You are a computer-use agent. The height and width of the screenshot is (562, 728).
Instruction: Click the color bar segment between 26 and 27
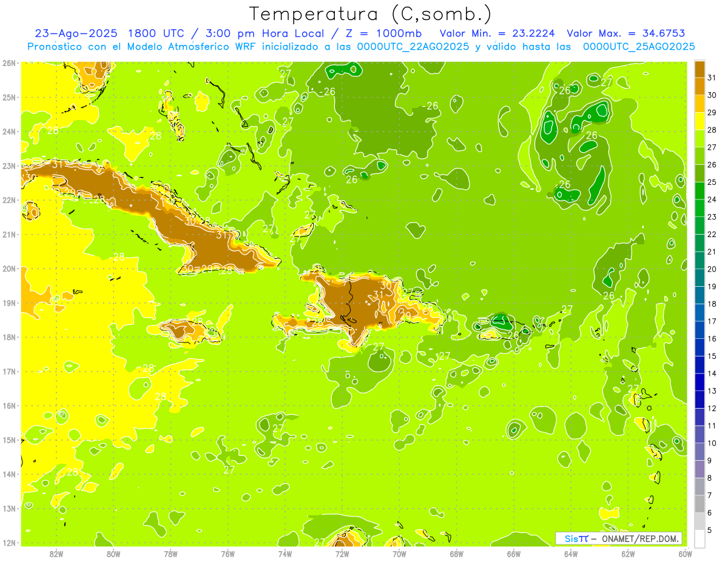[700, 155]
